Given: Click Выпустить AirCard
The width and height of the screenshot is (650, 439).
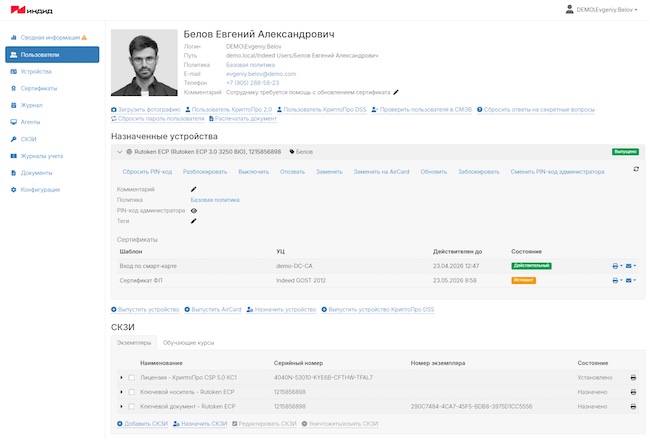Looking at the screenshot, I should pos(213,310).
